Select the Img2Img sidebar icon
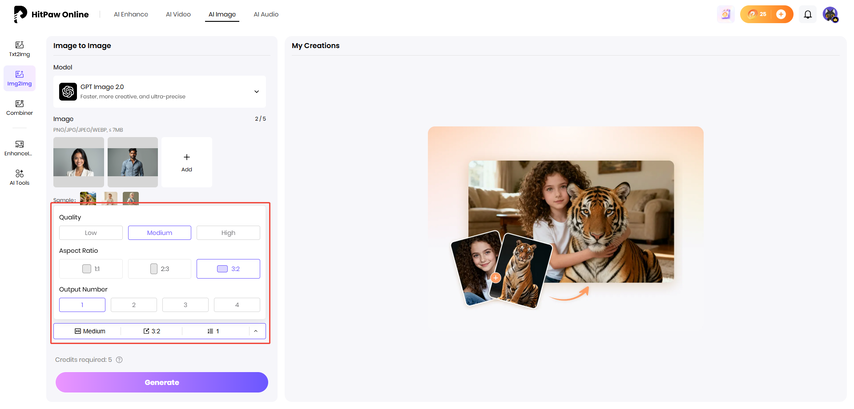The image size is (854, 409). click(19, 78)
